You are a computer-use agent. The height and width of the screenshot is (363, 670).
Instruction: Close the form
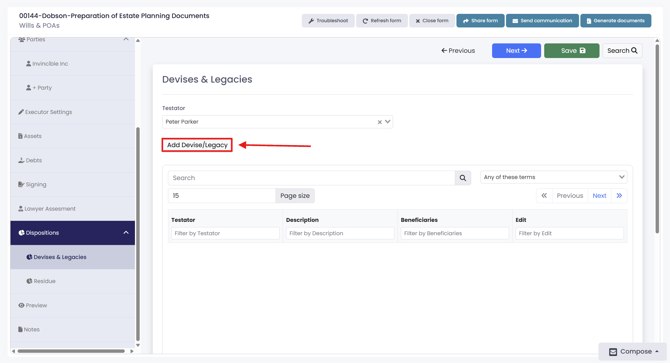click(432, 20)
